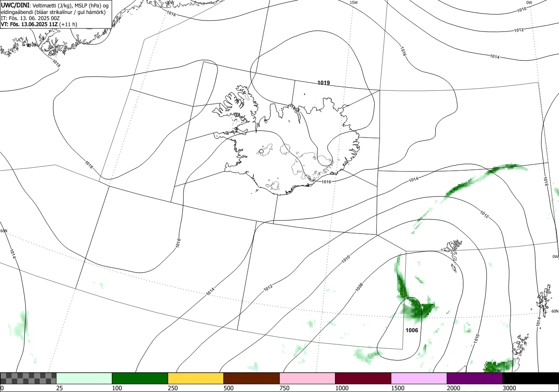Screen dimensions: 559x392
Task: Click the 'eldingaábendi' legend description line
Action: pyautogui.click(x=54, y=12)
